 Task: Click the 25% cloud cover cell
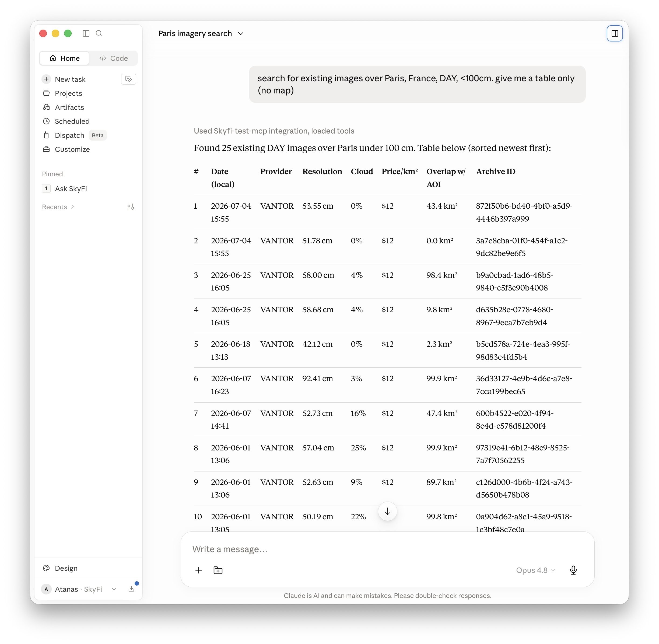pyautogui.click(x=358, y=447)
